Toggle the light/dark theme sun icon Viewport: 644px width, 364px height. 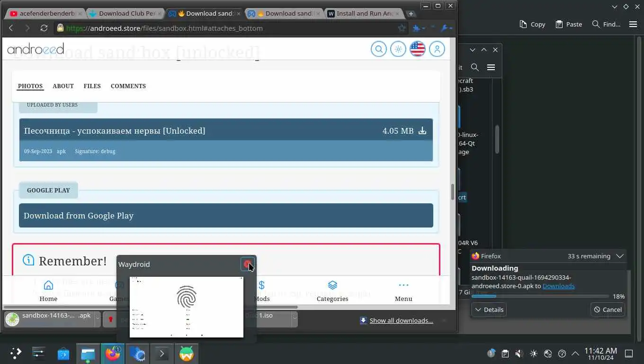(x=398, y=49)
